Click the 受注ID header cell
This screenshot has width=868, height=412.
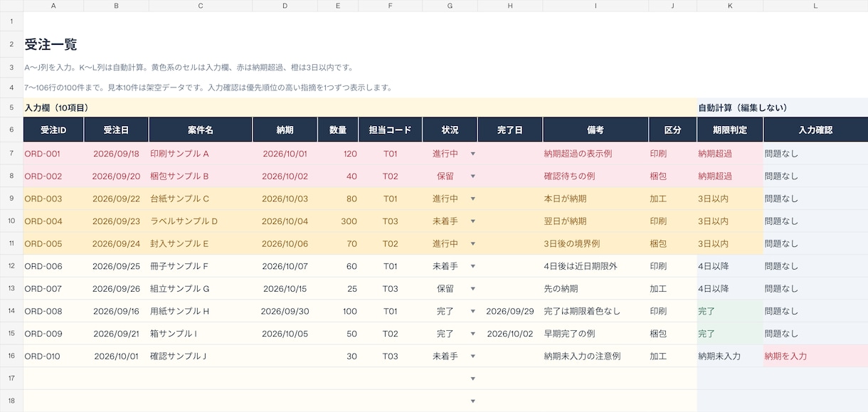click(53, 130)
